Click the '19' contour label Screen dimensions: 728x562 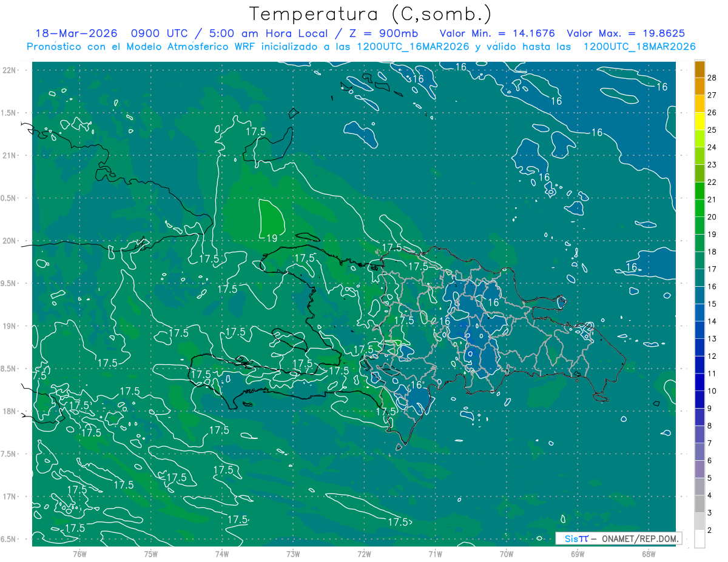point(272,238)
